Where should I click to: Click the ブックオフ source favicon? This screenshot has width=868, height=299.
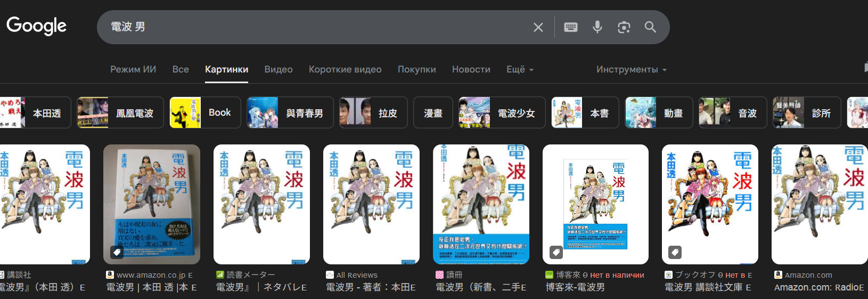(x=668, y=275)
